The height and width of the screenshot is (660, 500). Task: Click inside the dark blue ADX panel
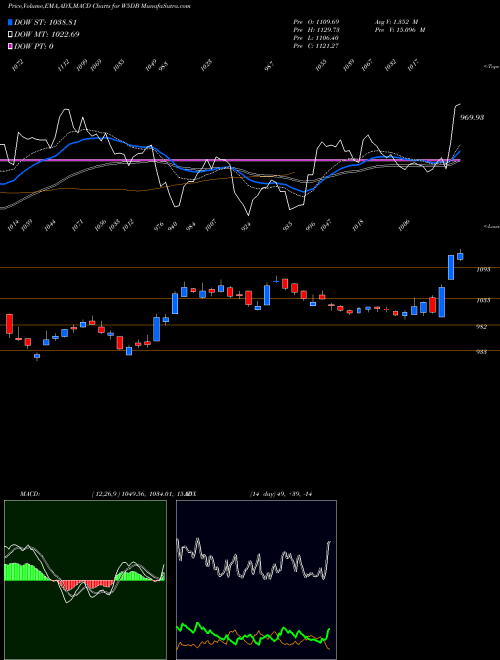(x=256, y=580)
